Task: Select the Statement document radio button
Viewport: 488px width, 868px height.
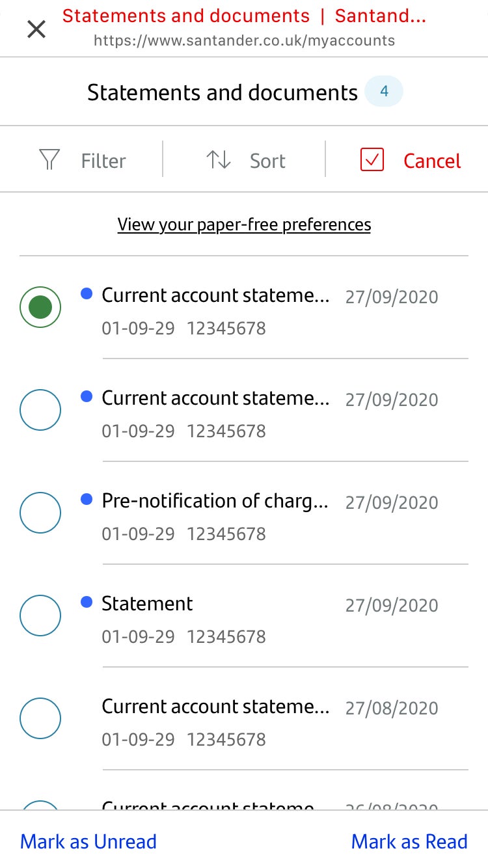Action: [40, 616]
